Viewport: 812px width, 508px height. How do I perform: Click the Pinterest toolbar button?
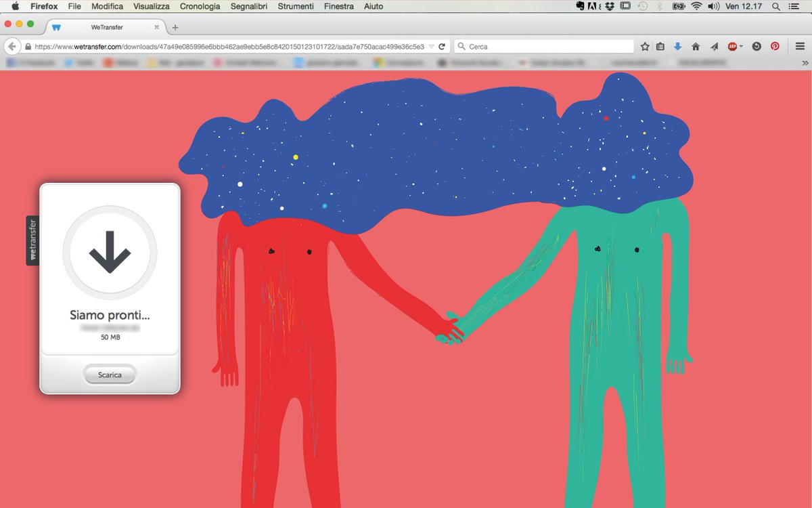click(775, 47)
